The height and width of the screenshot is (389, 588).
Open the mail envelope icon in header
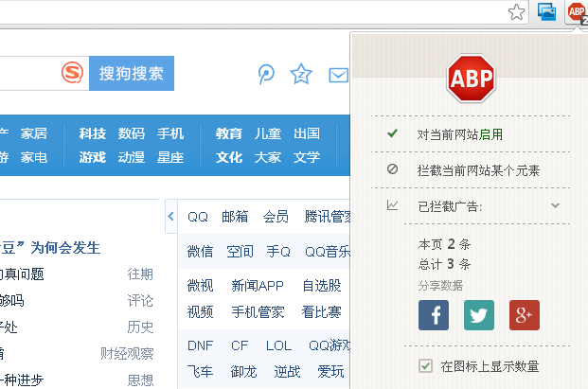pyautogui.click(x=339, y=76)
